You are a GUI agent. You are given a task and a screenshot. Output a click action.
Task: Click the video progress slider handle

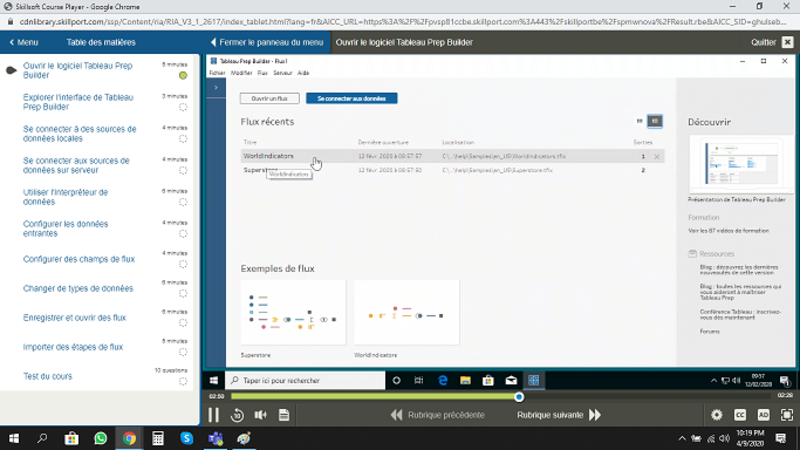pos(519,397)
